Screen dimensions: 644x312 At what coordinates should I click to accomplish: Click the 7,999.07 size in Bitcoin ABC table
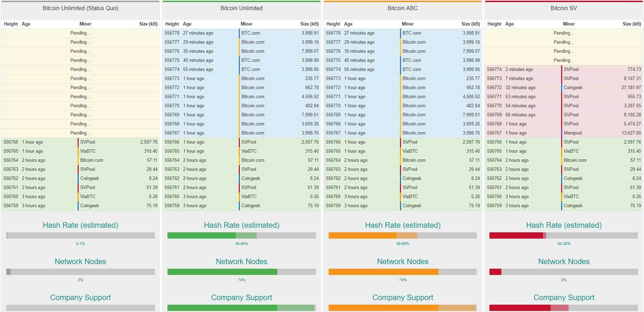(x=471, y=51)
